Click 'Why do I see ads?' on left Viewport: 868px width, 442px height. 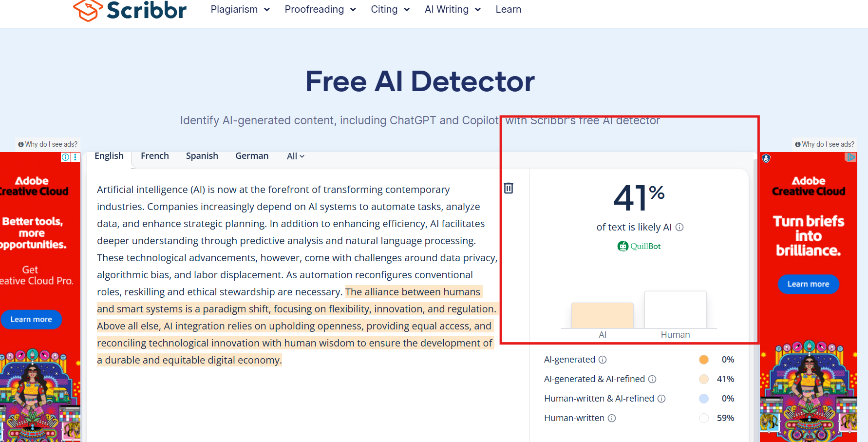[48, 144]
